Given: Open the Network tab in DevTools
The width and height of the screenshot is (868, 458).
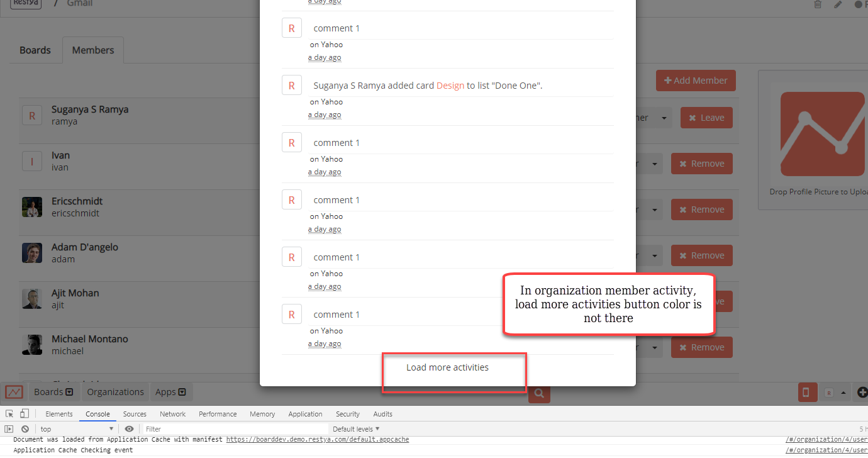Looking at the screenshot, I should click(x=172, y=414).
